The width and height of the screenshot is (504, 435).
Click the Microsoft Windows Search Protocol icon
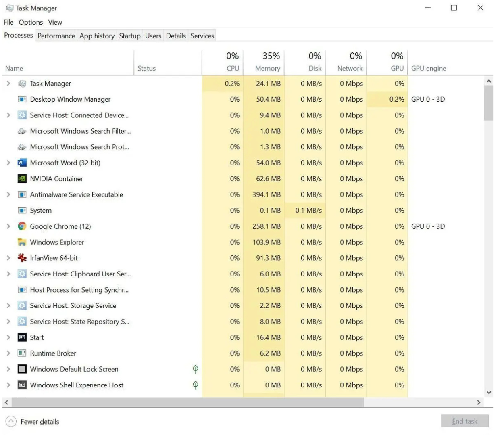(22, 147)
